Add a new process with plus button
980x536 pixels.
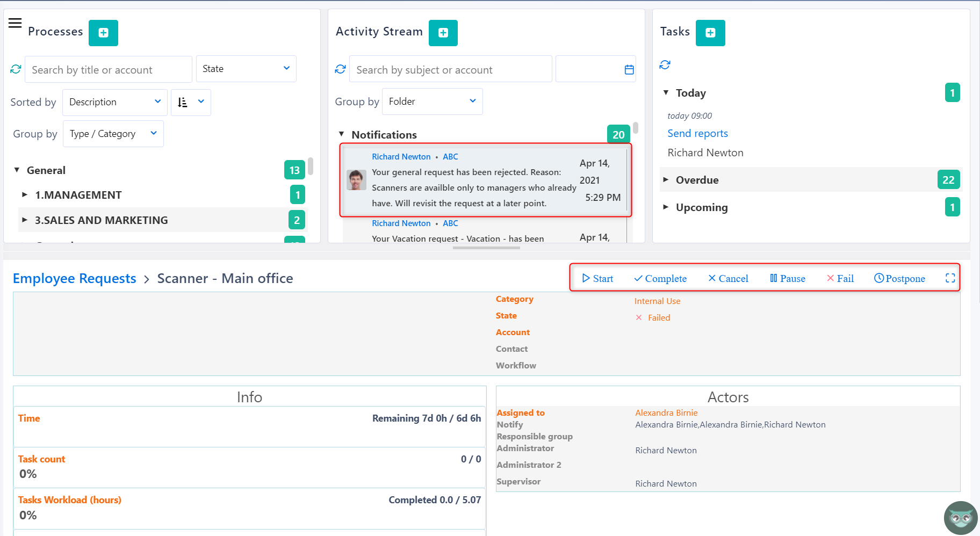point(103,33)
